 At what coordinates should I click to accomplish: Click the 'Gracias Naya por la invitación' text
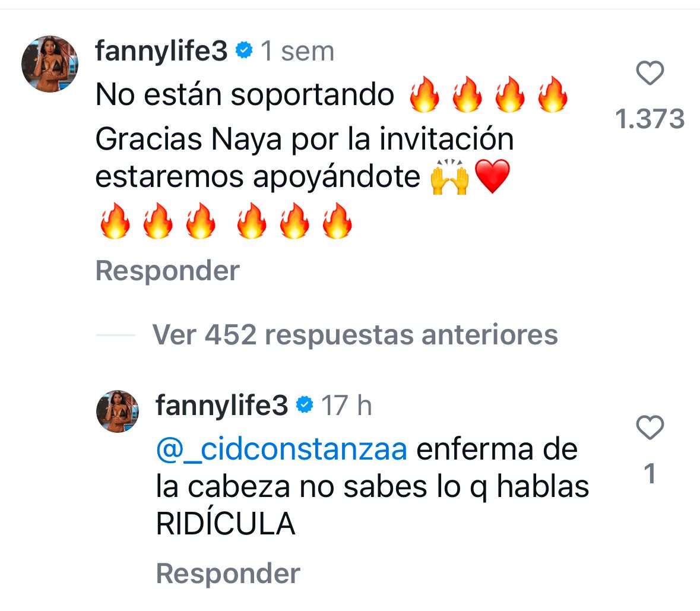[x=304, y=140]
